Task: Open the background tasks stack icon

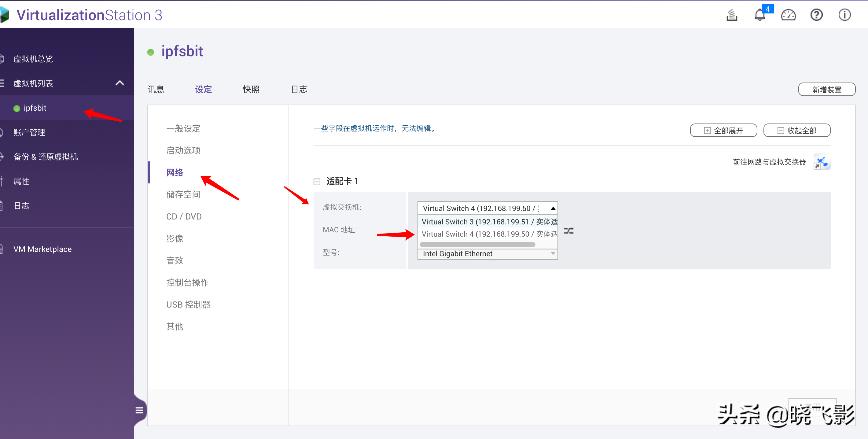Action: [x=731, y=15]
